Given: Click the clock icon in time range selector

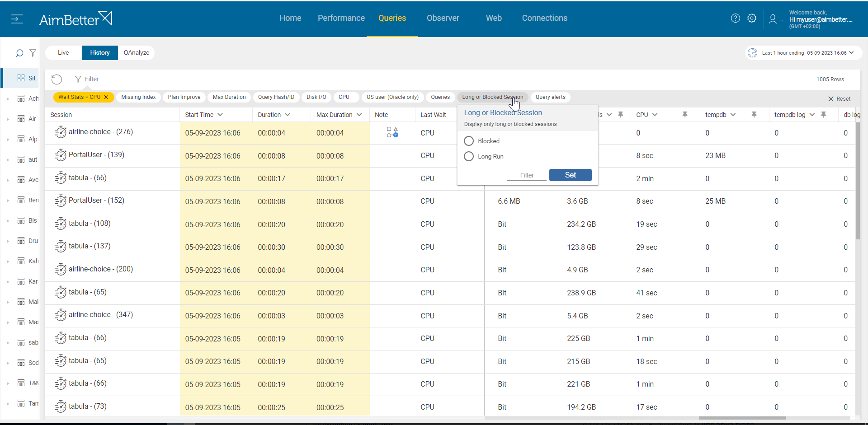Looking at the screenshot, I should click(x=752, y=53).
